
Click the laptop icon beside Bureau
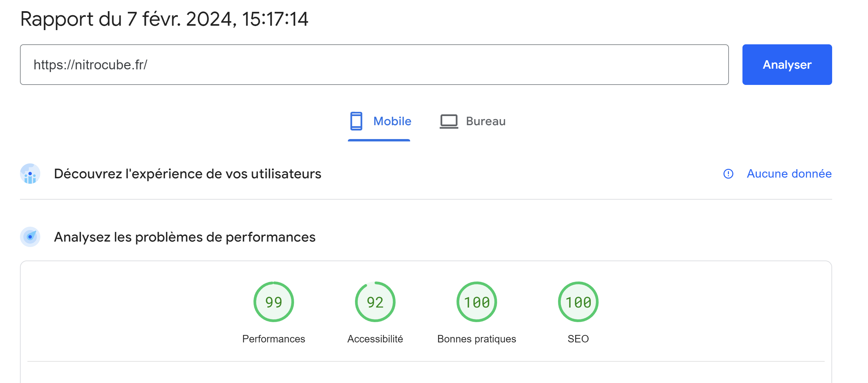(449, 121)
